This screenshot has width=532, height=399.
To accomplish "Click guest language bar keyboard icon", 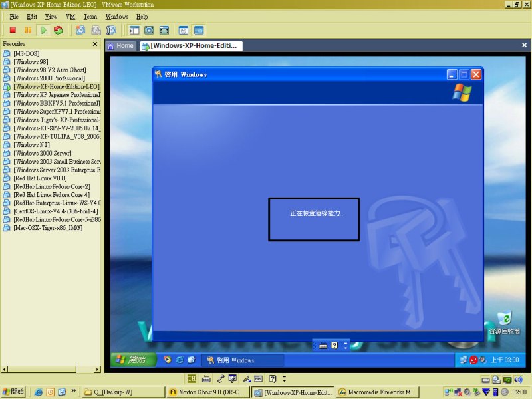I will (x=323, y=346).
